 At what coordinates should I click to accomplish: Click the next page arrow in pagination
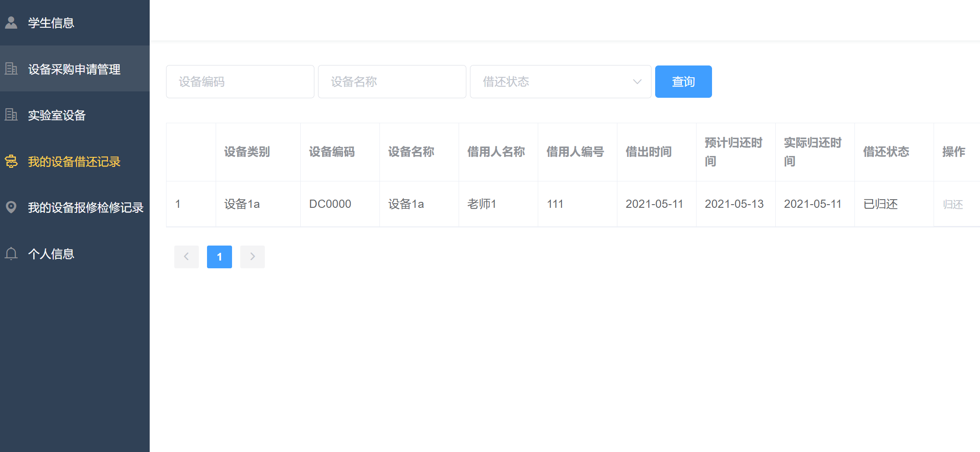[x=252, y=256]
